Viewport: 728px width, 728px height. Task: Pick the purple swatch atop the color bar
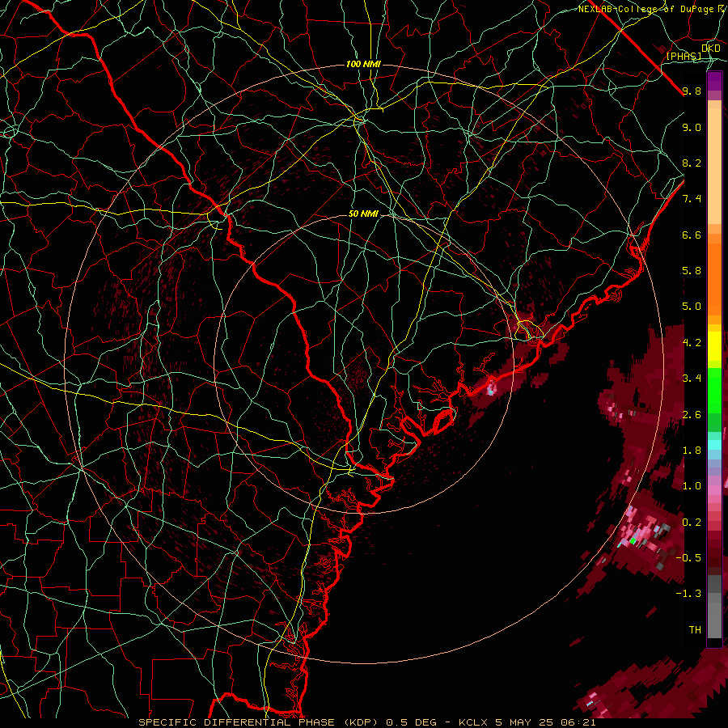(714, 81)
